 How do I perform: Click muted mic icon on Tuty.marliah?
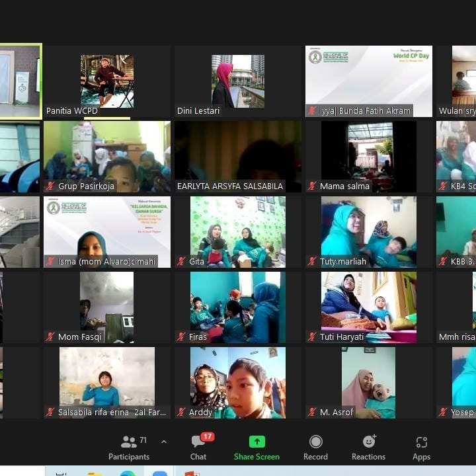(x=312, y=261)
